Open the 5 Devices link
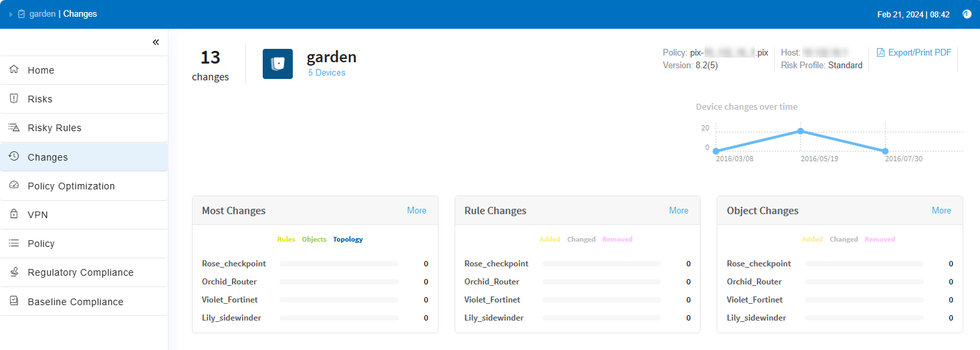The image size is (980, 350). (x=326, y=72)
